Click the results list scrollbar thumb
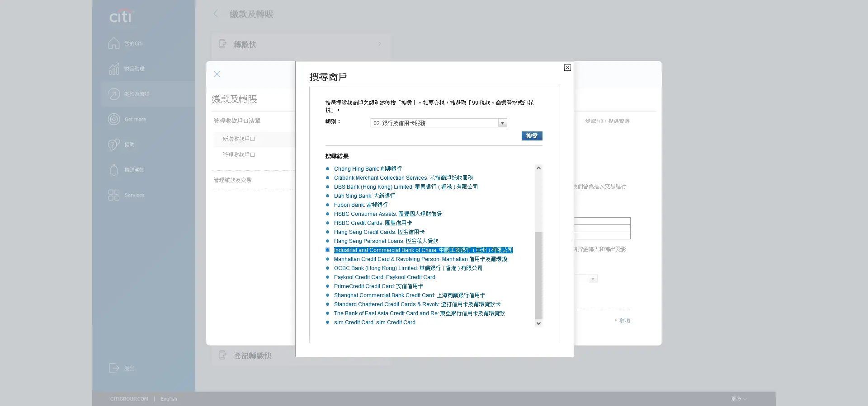 click(x=538, y=275)
